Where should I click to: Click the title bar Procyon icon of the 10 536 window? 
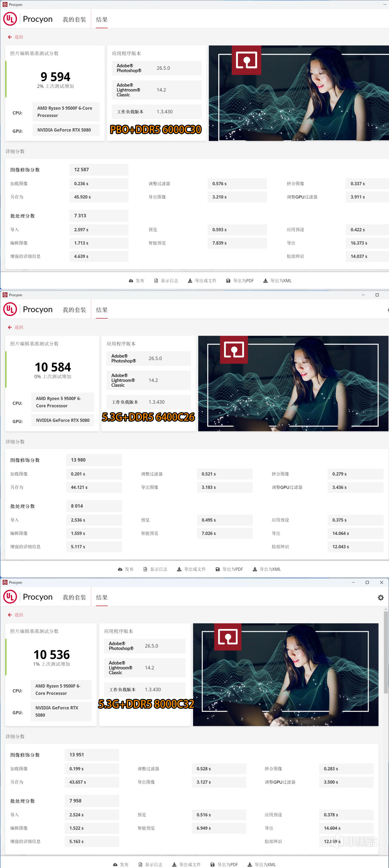pos(5,582)
